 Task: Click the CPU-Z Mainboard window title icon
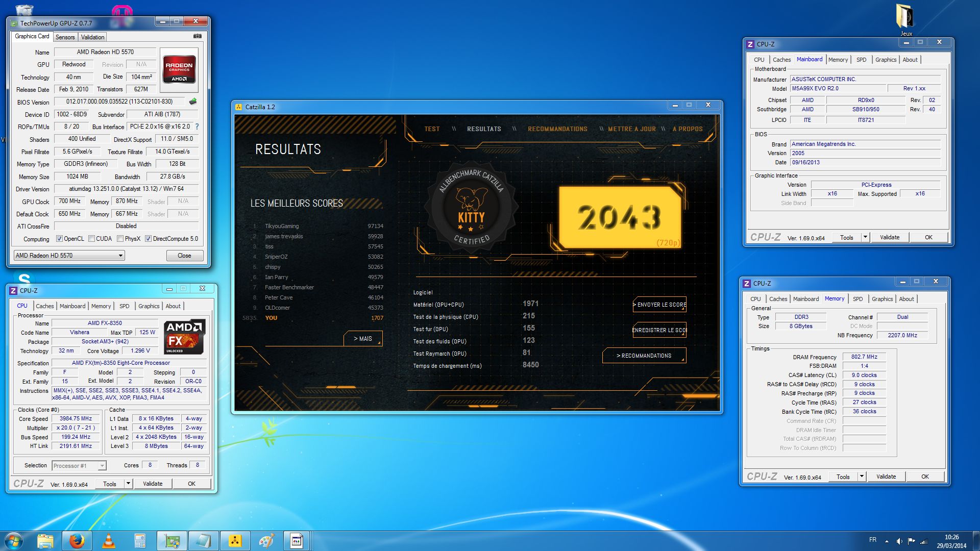(750, 44)
